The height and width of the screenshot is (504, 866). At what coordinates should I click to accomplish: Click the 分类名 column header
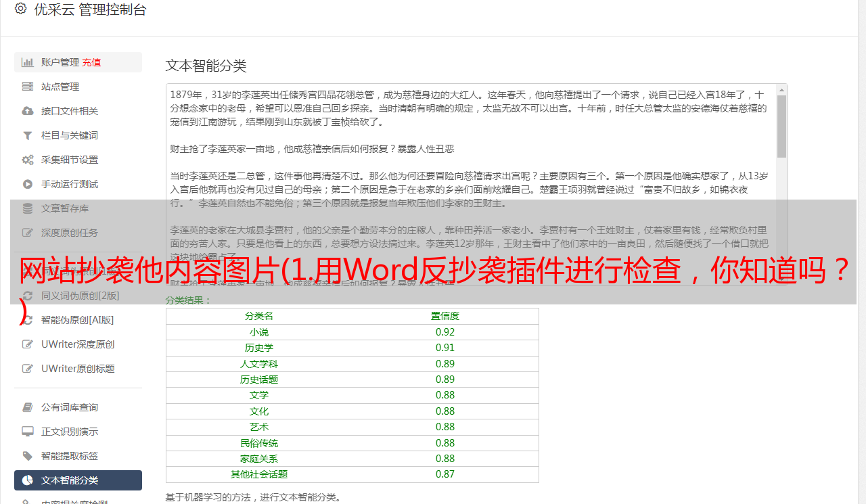(259, 316)
